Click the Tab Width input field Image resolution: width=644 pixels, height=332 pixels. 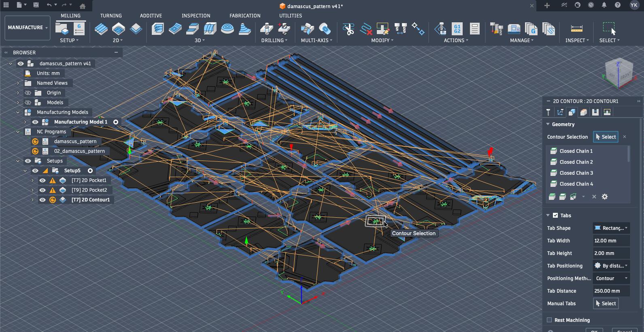click(611, 240)
